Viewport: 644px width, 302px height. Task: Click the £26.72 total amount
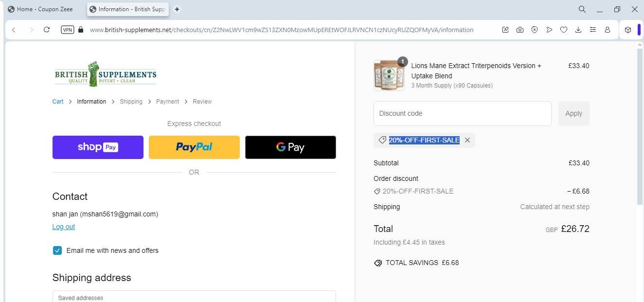[x=575, y=229]
